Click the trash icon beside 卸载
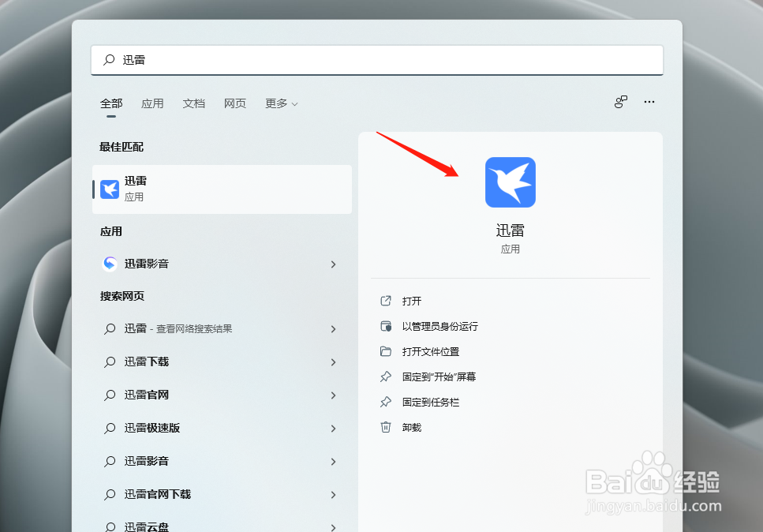The height and width of the screenshot is (532, 763). [385, 427]
